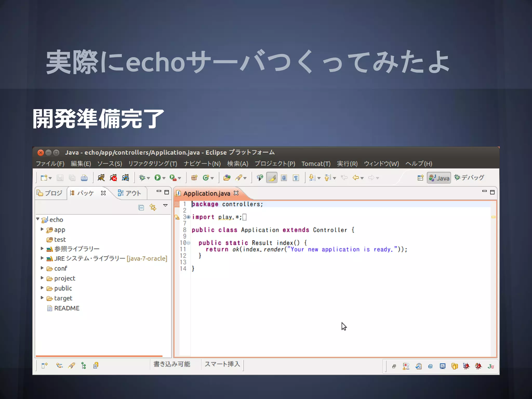Open the ヘルプ(H) menu
This screenshot has height=399, width=532.
click(x=419, y=164)
